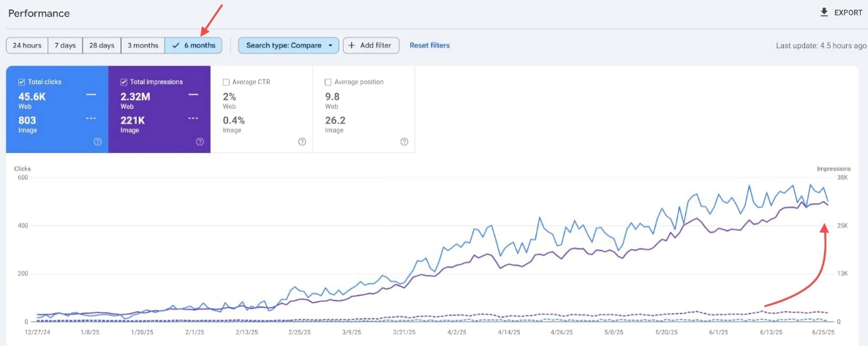
Task: Click the EXPORT text button
Action: (x=848, y=12)
